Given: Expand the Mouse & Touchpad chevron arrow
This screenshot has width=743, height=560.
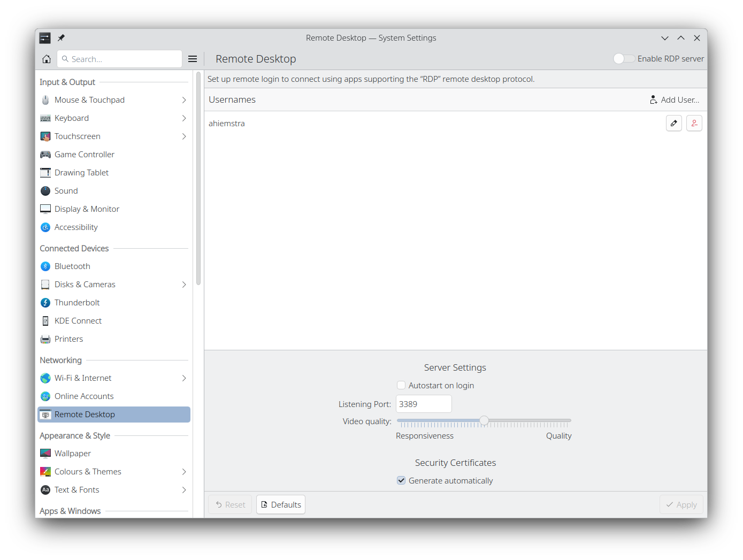Looking at the screenshot, I should pyautogui.click(x=183, y=100).
